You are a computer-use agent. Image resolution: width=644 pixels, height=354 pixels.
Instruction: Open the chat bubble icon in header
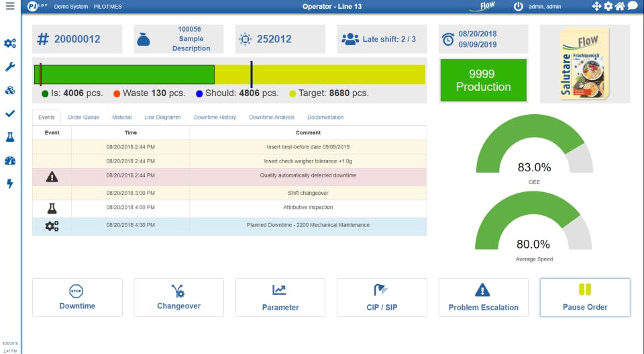click(x=633, y=6)
